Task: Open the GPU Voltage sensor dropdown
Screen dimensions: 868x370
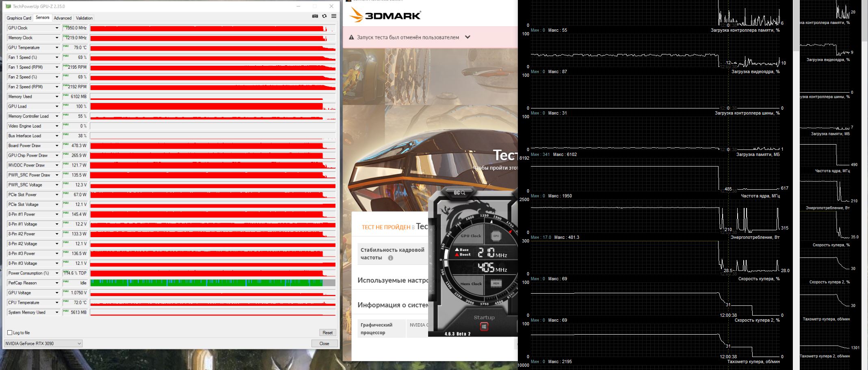Action: coord(57,293)
